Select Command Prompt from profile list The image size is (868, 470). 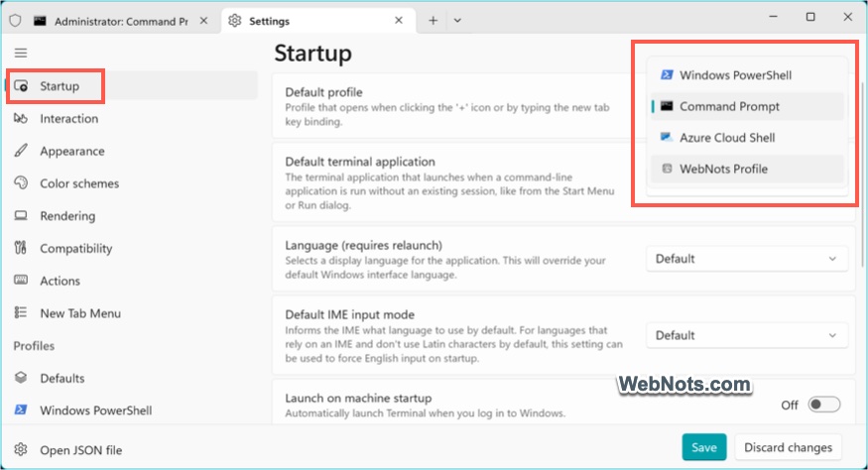pos(747,106)
